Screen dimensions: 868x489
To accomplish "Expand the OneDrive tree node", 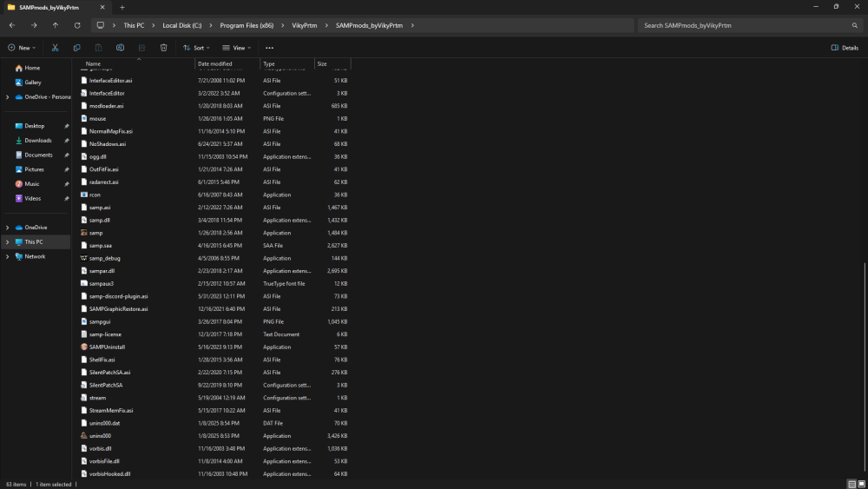I will 7,227.
